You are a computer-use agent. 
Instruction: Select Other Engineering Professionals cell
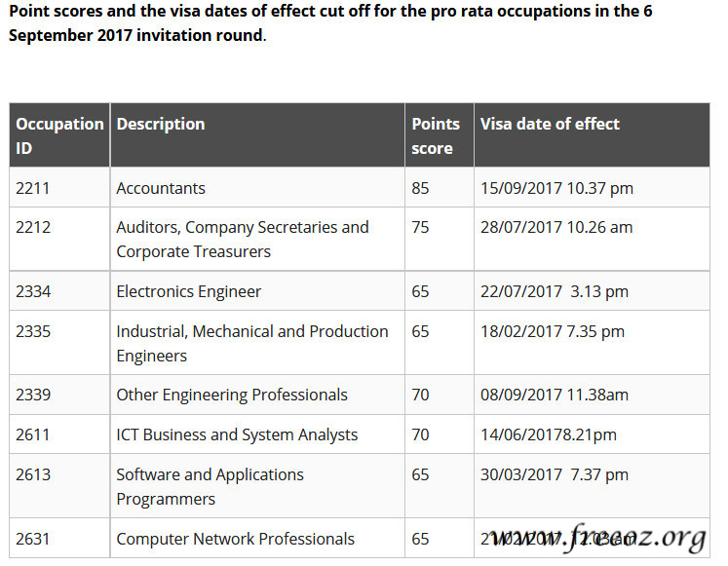232,396
